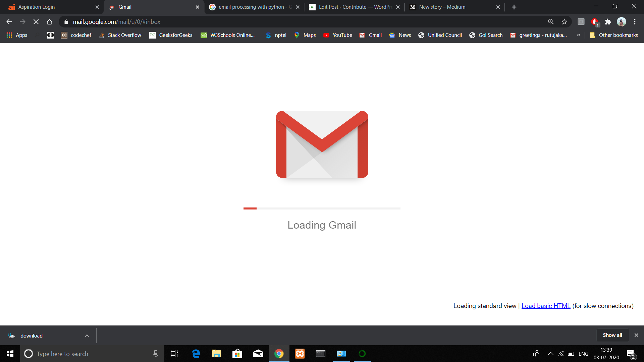Stop loading the page

(x=36, y=22)
